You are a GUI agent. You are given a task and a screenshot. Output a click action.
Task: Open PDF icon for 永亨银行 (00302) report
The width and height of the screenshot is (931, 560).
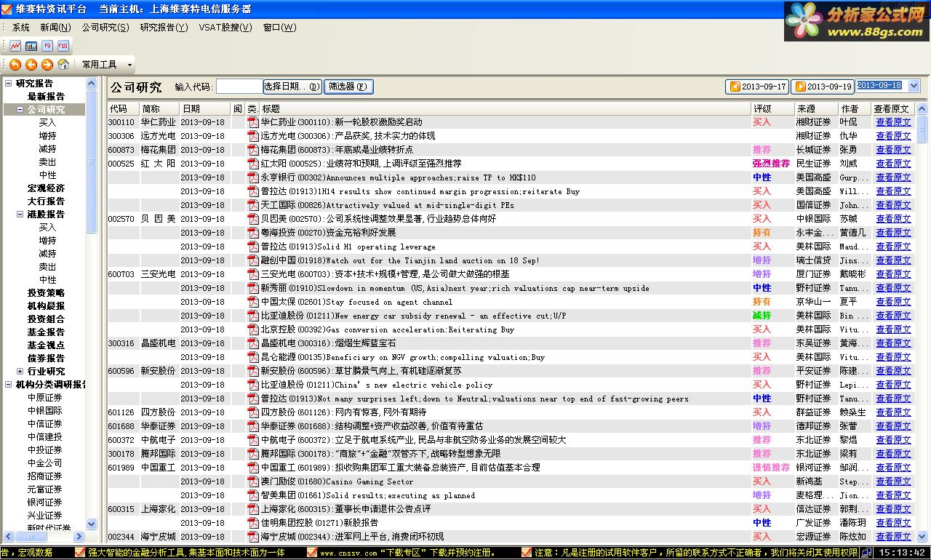pos(253,177)
